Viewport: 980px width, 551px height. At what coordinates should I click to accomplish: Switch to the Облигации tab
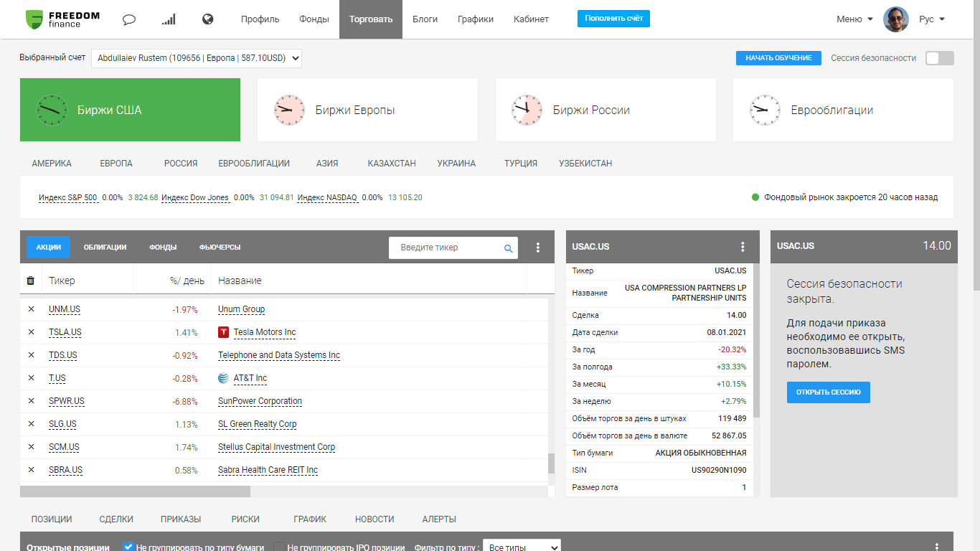[x=105, y=247]
